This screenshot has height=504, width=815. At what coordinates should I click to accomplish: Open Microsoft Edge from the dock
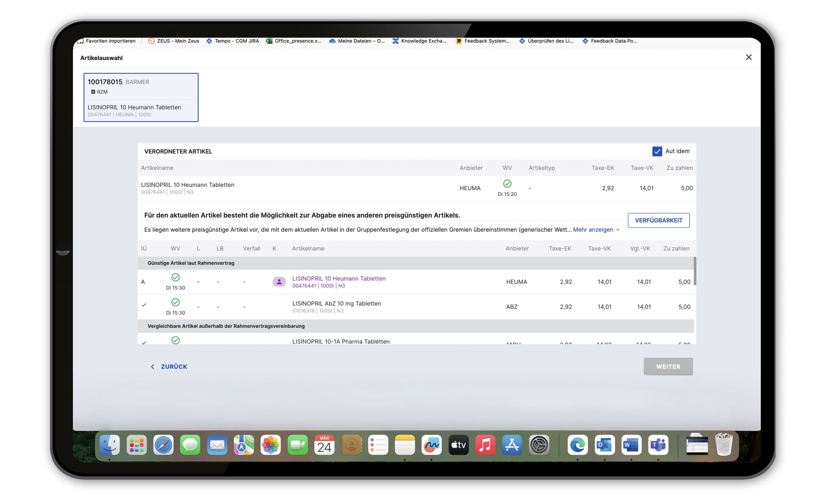(x=577, y=445)
